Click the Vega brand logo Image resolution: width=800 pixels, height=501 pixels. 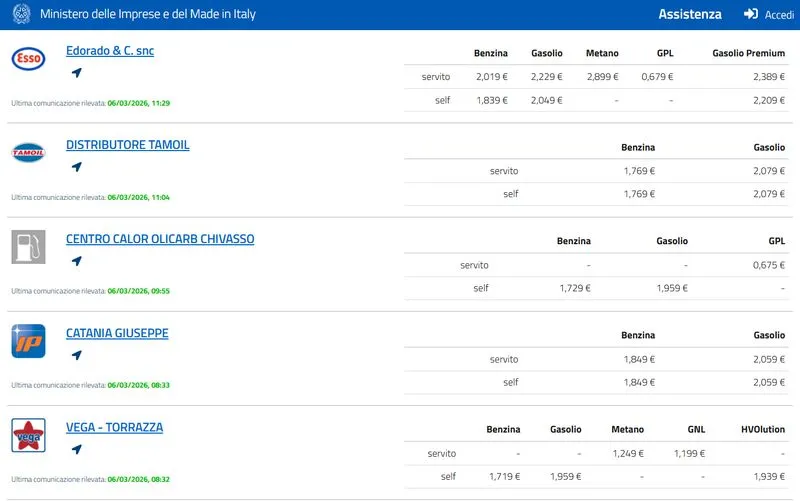click(x=28, y=435)
